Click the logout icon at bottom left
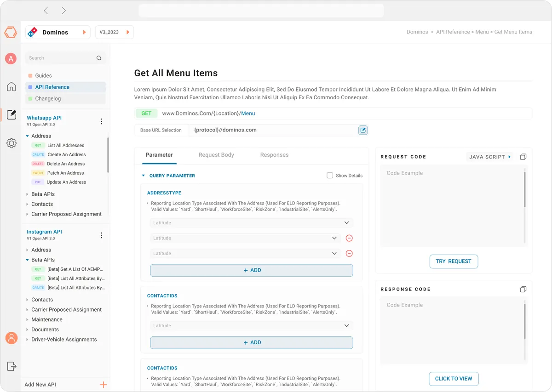Image resolution: width=552 pixels, height=392 pixels. (11, 366)
